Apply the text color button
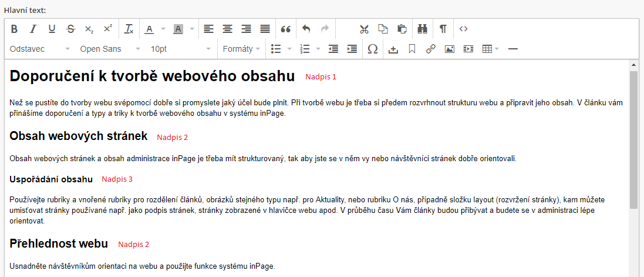This screenshot has width=644, height=277. coord(150,29)
